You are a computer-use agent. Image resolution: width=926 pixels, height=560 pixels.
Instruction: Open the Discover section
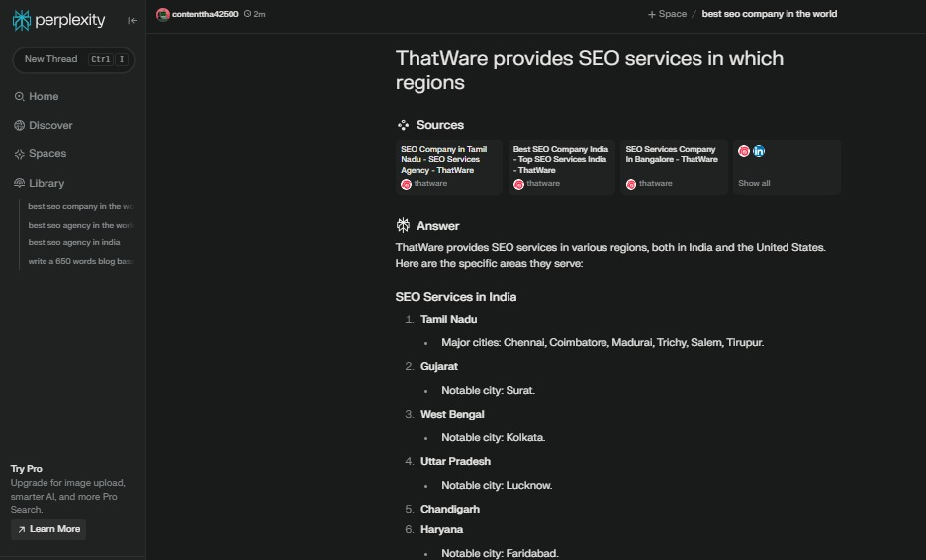click(x=44, y=126)
